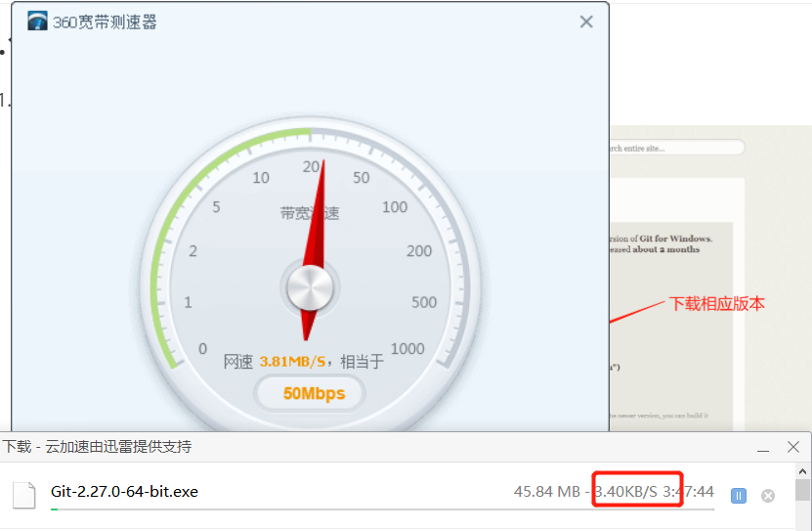Click the 360宽带测速器 title text
Viewport: 812px width, 531px height.
(105, 22)
